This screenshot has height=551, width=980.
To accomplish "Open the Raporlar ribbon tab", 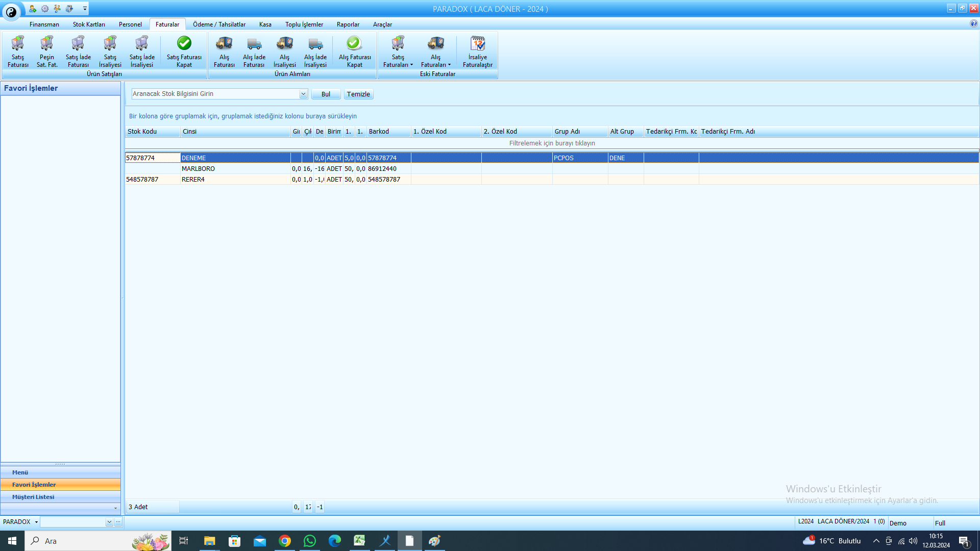I will click(348, 24).
